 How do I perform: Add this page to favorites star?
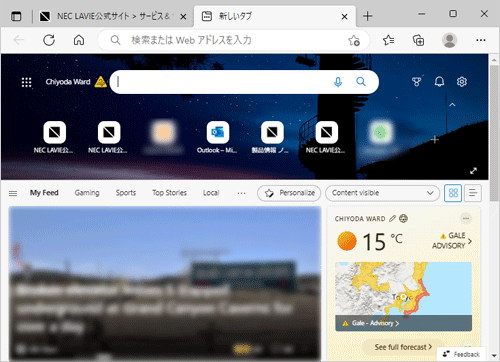[x=354, y=41]
